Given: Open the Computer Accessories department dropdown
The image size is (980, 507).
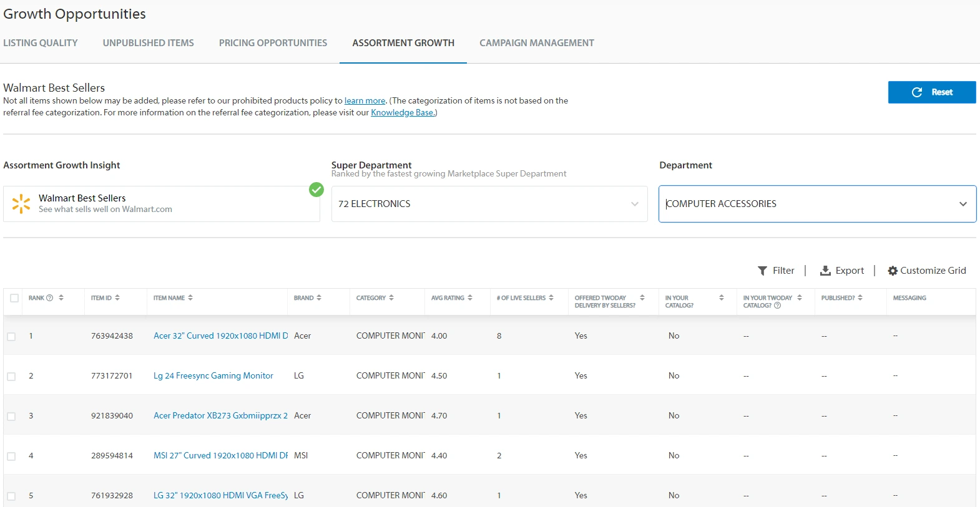Looking at the screenshot, I should point(963,204).
